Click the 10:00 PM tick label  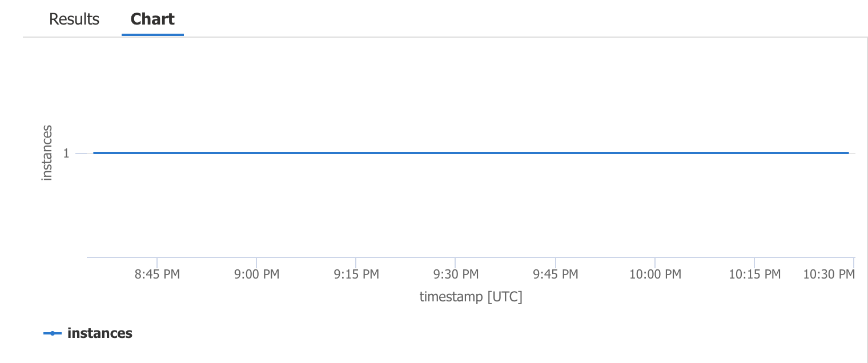655,275
